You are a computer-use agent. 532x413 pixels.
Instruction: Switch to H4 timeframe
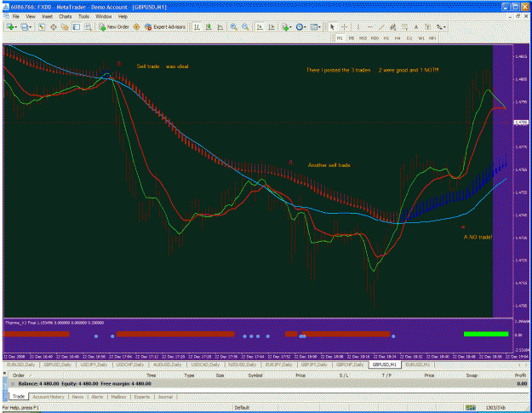(x=398, y=38)
